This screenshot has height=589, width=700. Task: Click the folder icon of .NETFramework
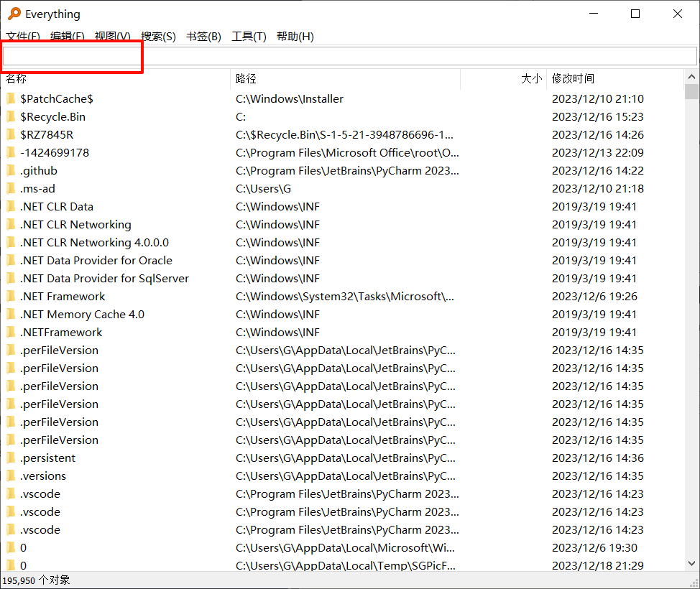[x=11, y=333]
